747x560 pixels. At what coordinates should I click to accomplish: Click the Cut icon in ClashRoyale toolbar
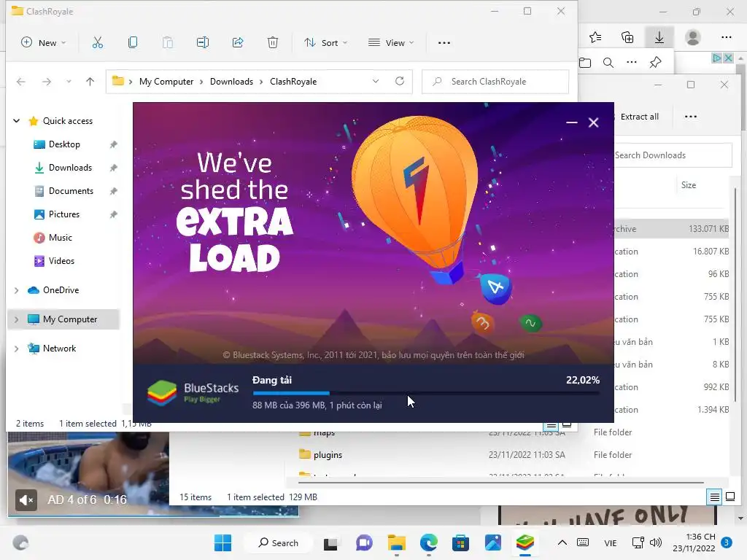click(98, 43)
